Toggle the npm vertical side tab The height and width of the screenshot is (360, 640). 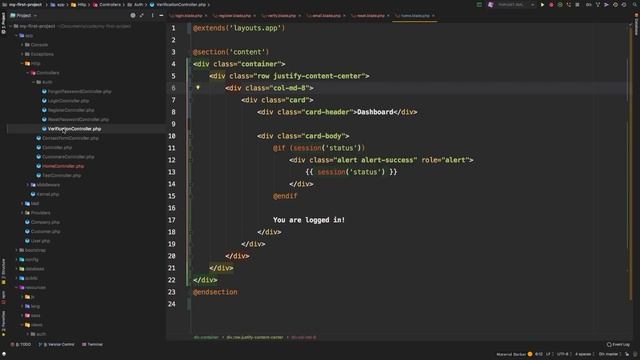point(3,297)
